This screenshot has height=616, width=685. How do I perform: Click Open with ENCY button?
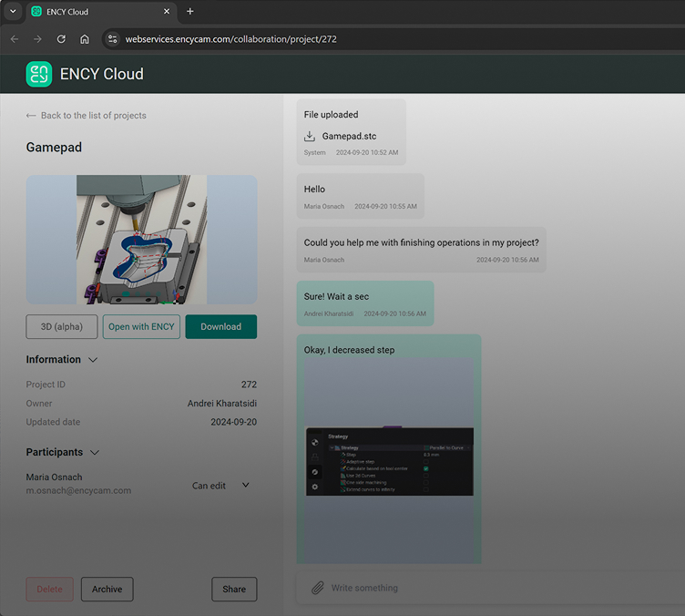(x=141, y=327)
